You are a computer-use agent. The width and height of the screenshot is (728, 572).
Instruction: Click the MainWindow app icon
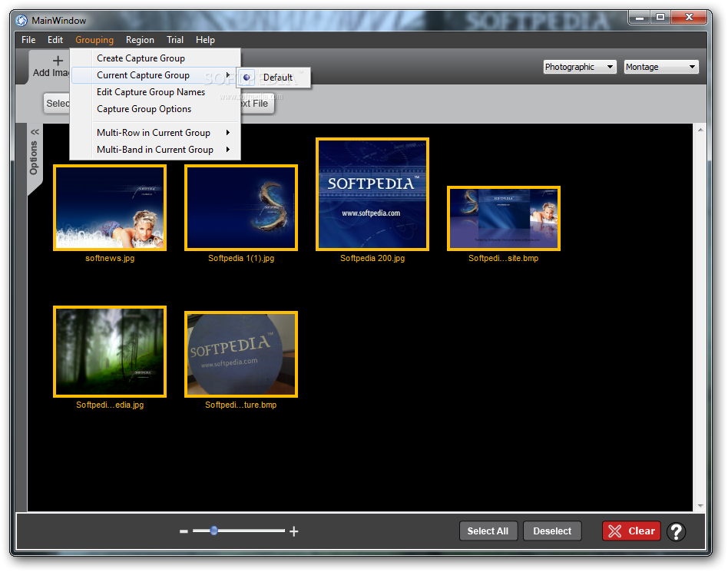[x=22, y=21]
